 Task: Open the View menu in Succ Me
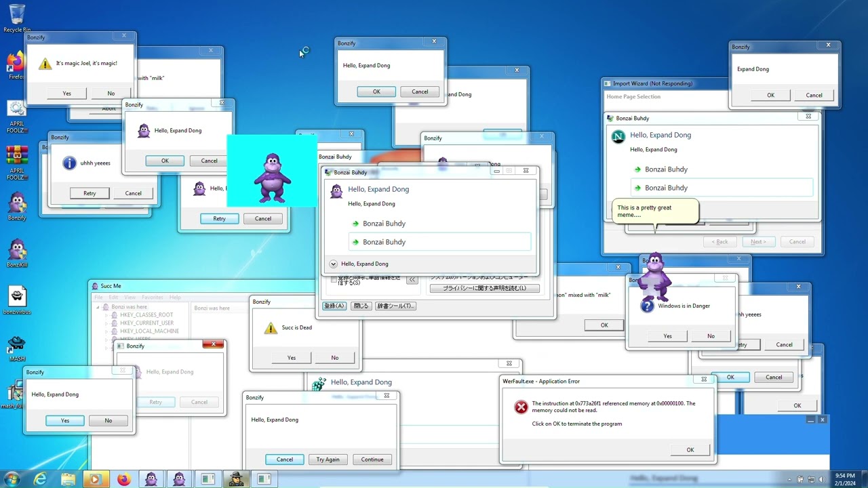[x=130, y=298]
